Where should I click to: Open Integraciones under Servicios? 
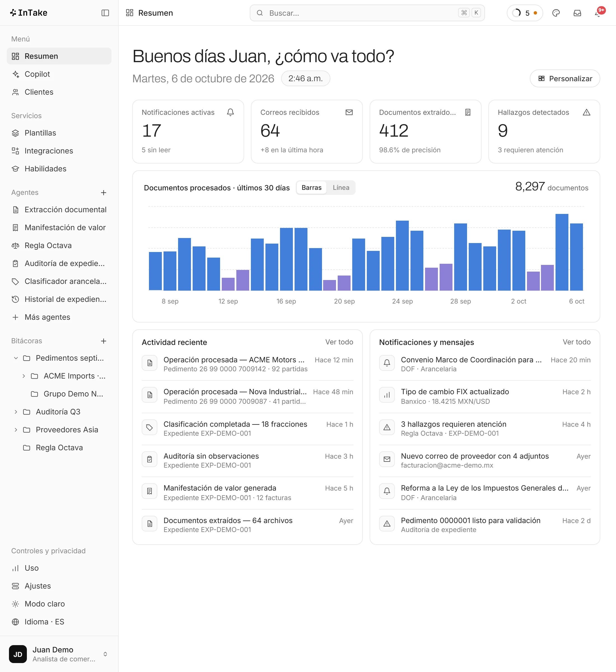(59, 151)
